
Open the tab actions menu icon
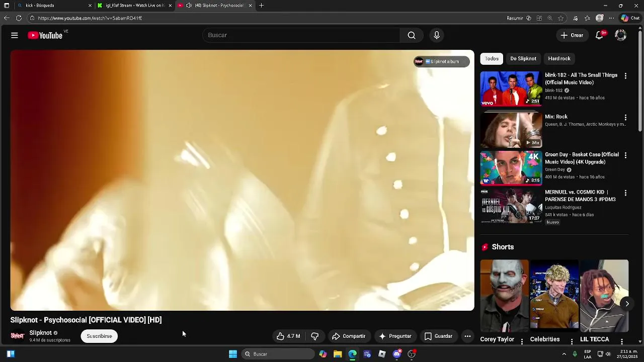click(7, 6)
